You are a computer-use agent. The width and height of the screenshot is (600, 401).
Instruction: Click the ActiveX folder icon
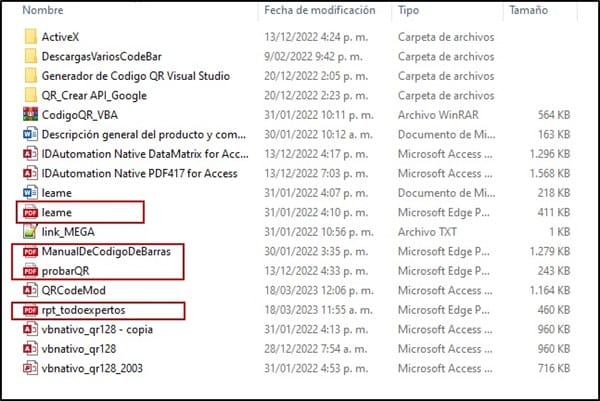click(x=29, y=37)
